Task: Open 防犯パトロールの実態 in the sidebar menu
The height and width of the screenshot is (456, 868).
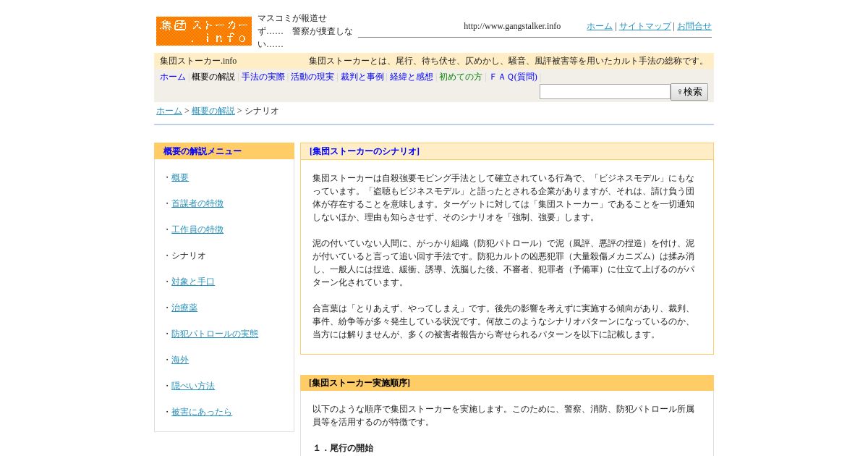Action: pos(215,334)
